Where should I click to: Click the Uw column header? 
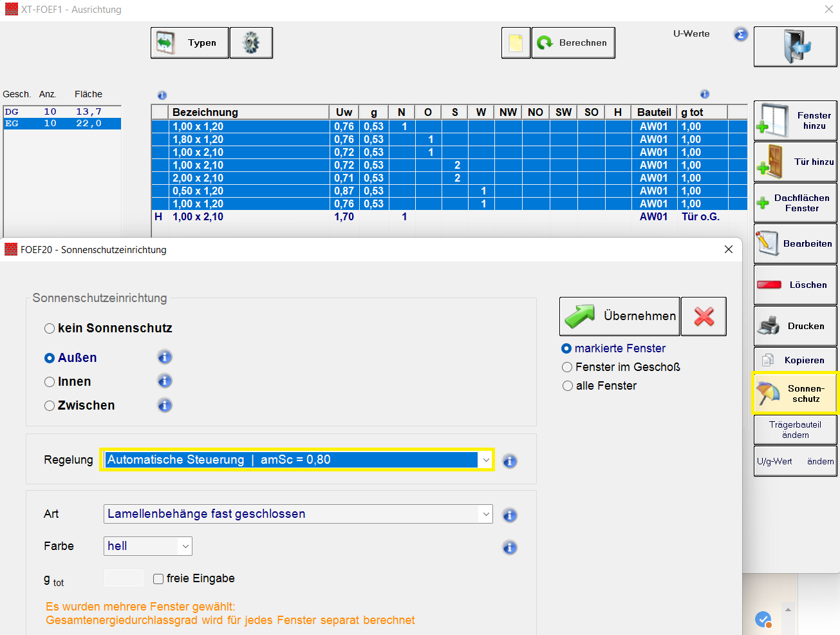pos(344,112)
